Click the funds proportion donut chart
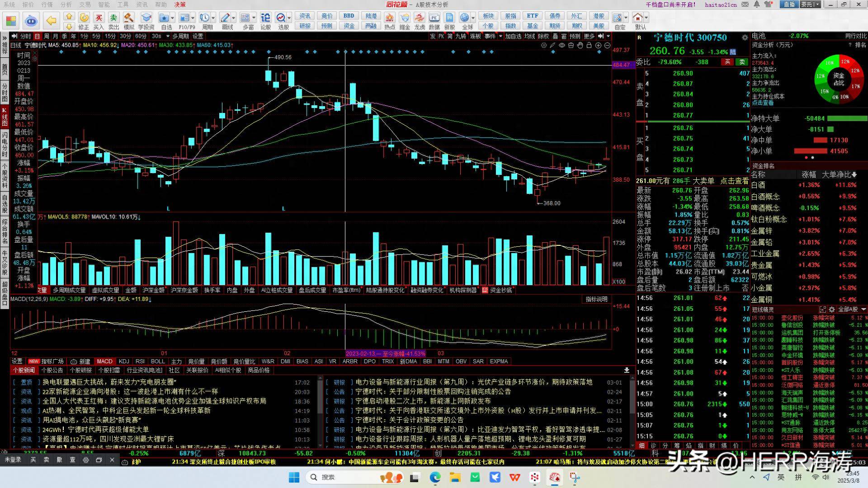 tap(839, 80)
